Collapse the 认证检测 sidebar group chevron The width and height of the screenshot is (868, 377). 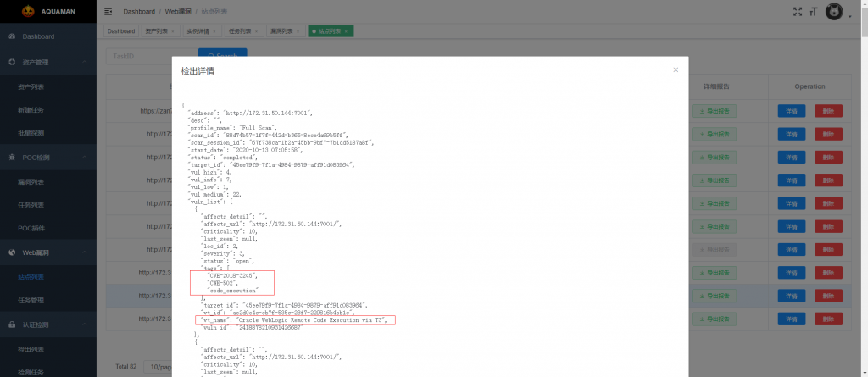tap(85, 324)
